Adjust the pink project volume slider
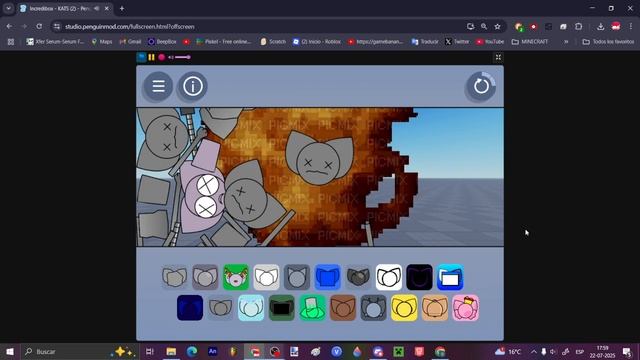The height and width of the screenshot is (360, 640). click(x=182, y=57)
